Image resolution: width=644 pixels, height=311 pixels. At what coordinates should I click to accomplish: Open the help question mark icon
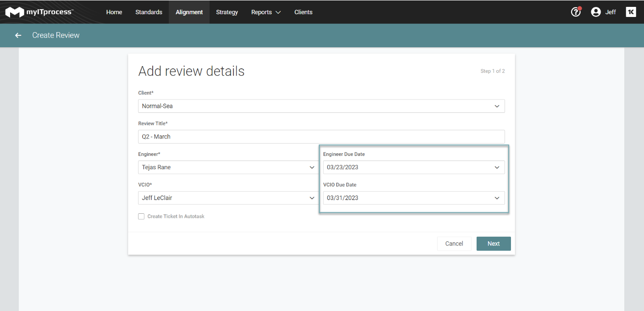[576, 12]
